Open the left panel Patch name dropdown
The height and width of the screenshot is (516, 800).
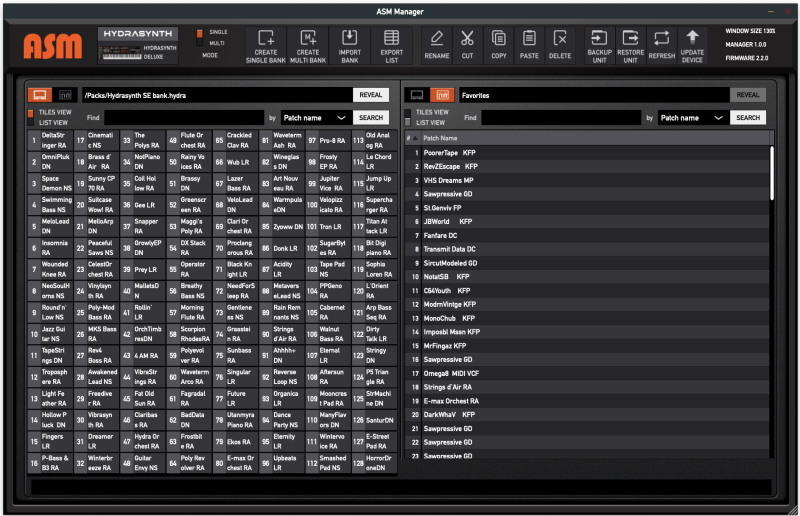coord(315,118)
